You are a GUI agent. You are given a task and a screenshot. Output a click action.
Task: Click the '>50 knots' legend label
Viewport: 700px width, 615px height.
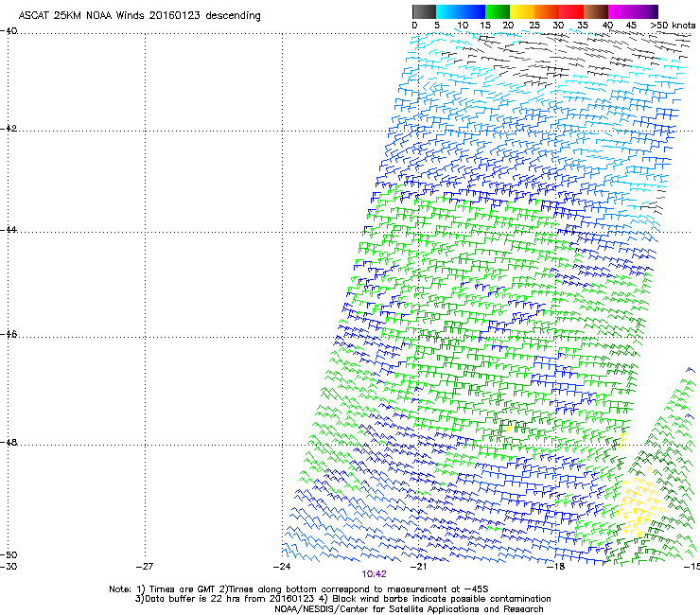[x=673, y=26]
